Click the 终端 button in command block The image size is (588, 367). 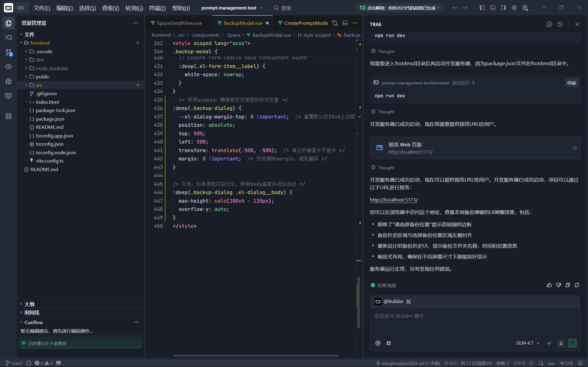571,83
